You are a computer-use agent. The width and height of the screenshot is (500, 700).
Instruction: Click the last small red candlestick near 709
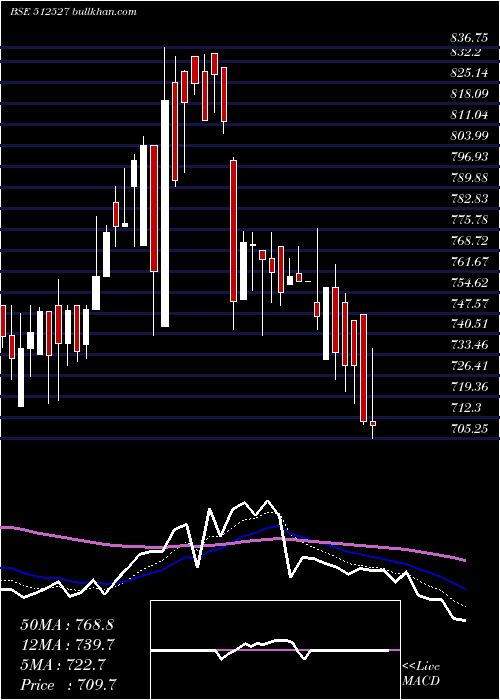click(373, 423)
